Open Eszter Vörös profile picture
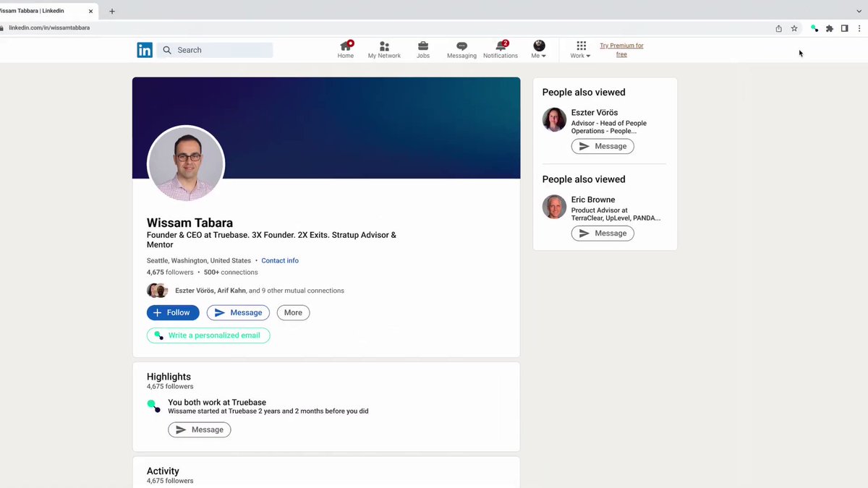868x488 pixels. click(x=555, y=119)
